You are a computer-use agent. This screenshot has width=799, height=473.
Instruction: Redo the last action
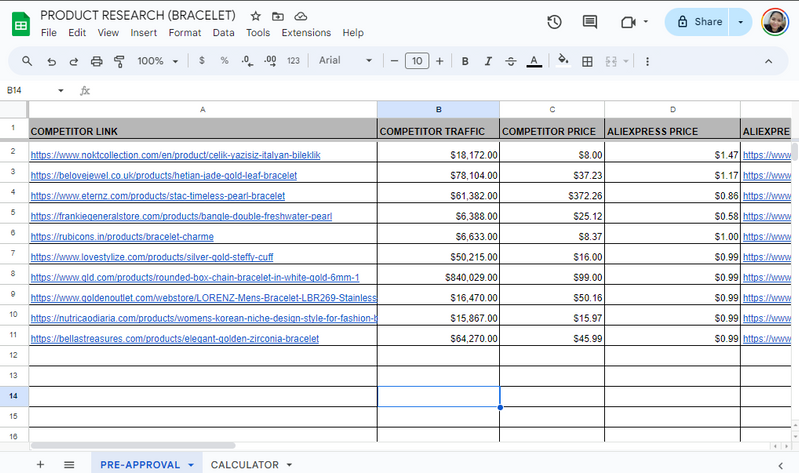coord(74,62)
